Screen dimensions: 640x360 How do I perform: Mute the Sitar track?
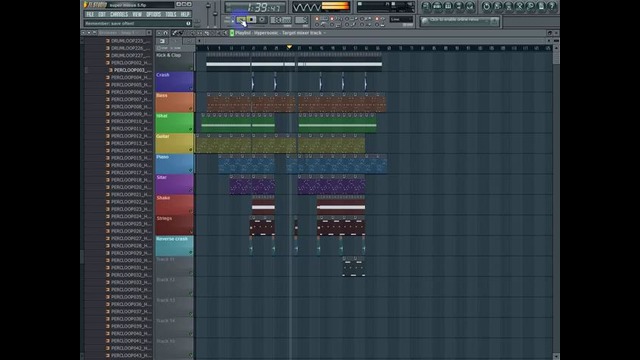point(191,191)
